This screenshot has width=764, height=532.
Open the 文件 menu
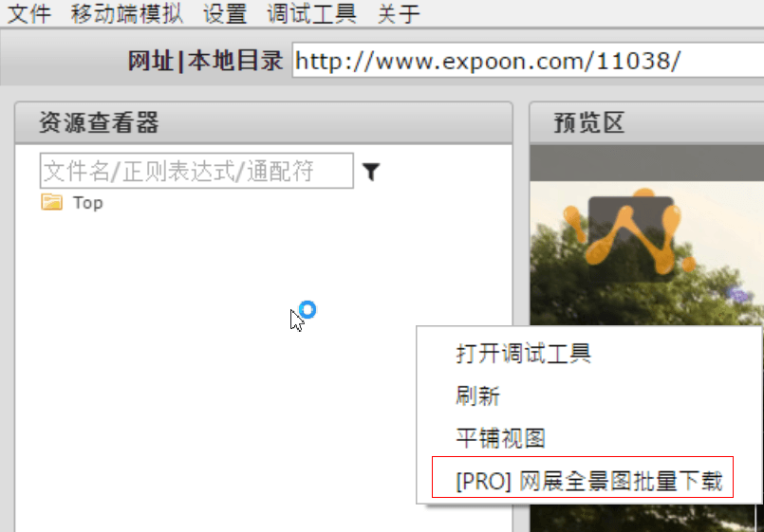point(29,13)
